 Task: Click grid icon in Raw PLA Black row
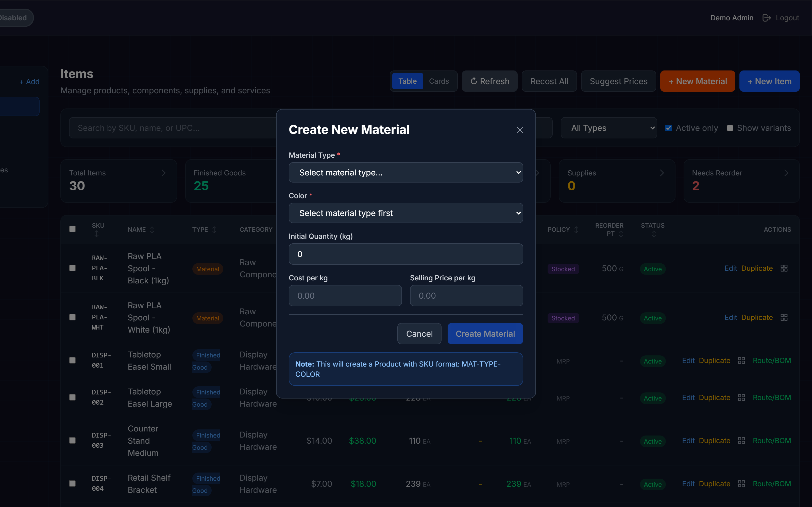pos(784,268)
